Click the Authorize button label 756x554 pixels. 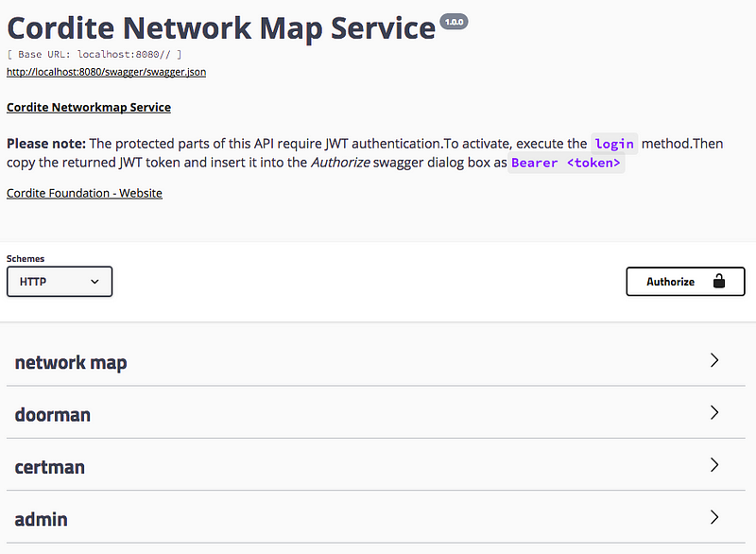pos(670,282)
